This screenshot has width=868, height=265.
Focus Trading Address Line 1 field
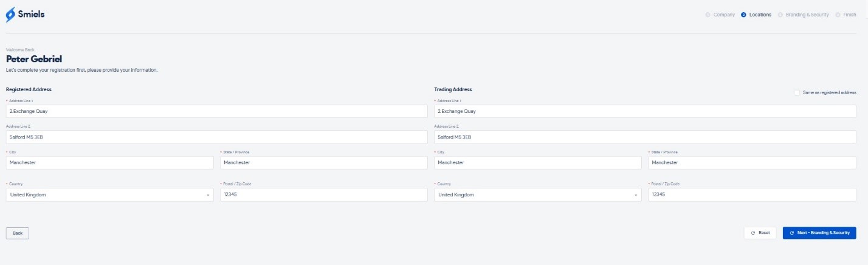pos(645,111)
